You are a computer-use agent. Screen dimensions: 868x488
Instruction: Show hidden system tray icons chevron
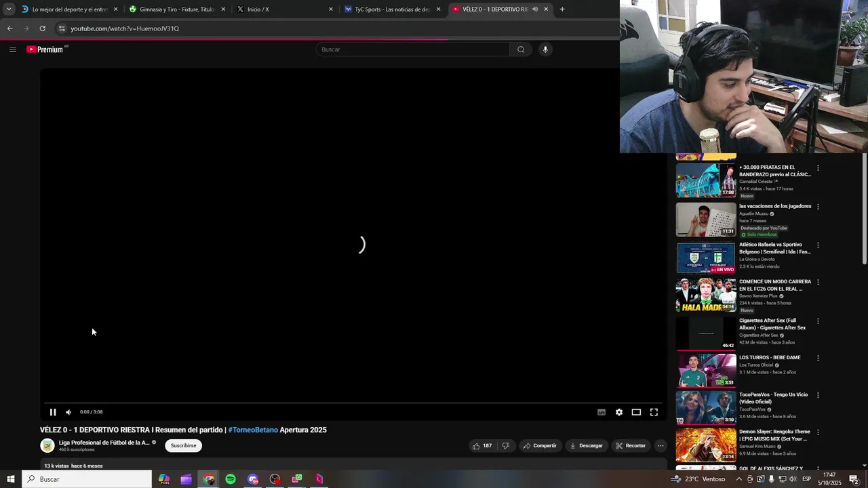739,479
